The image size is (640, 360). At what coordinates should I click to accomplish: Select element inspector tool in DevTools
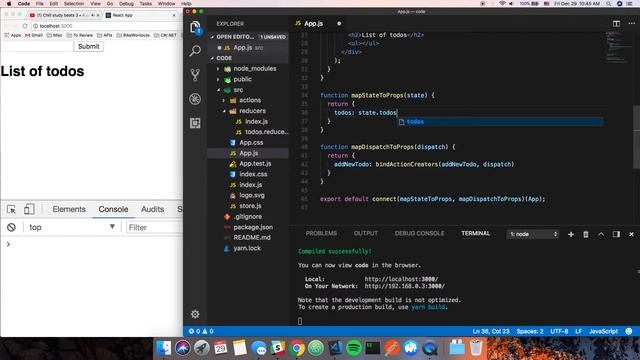pos(11,209)
